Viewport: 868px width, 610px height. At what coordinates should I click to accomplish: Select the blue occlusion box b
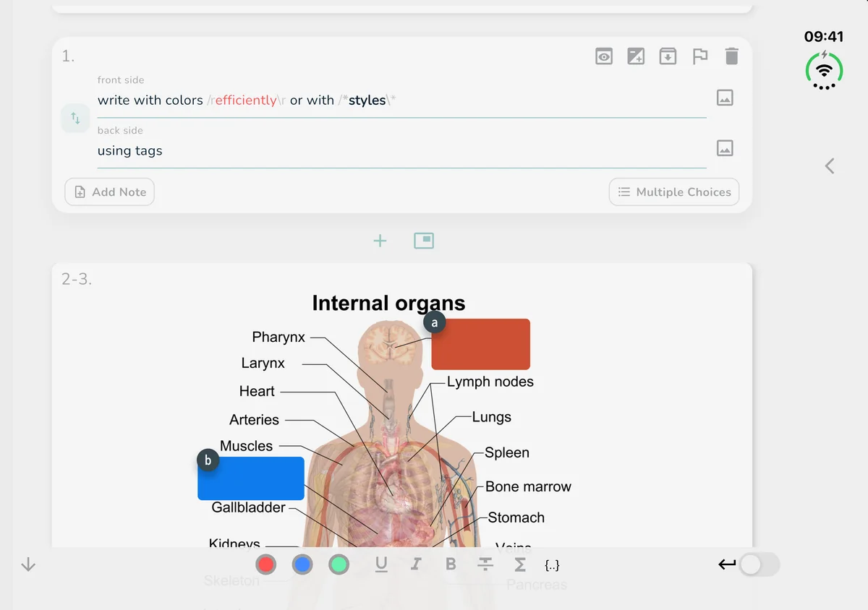click(251, 478)
